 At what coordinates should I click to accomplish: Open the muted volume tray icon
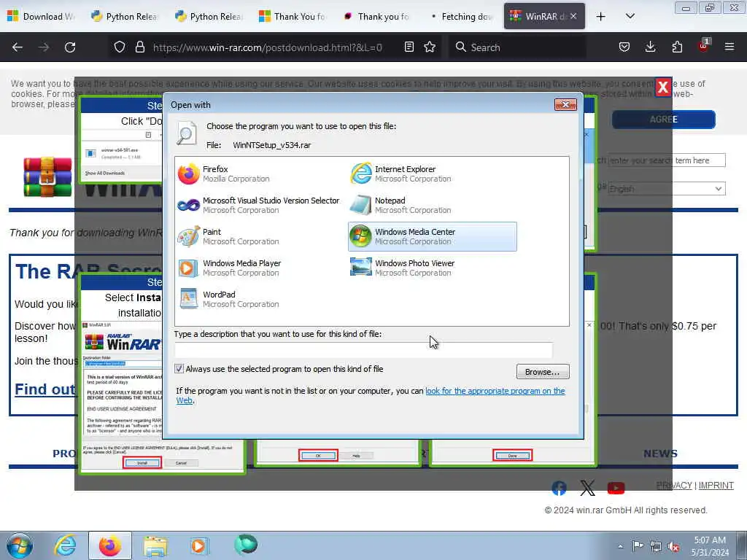pos(673,546)
